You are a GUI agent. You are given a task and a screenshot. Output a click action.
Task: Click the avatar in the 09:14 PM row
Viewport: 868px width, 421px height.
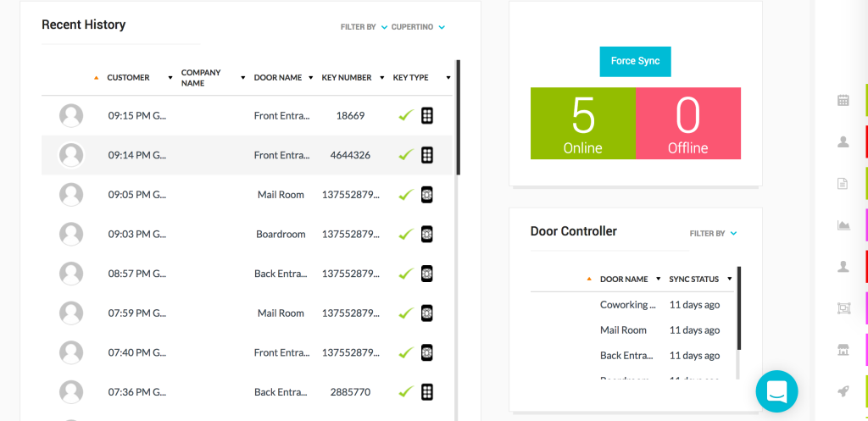(71, 156)
